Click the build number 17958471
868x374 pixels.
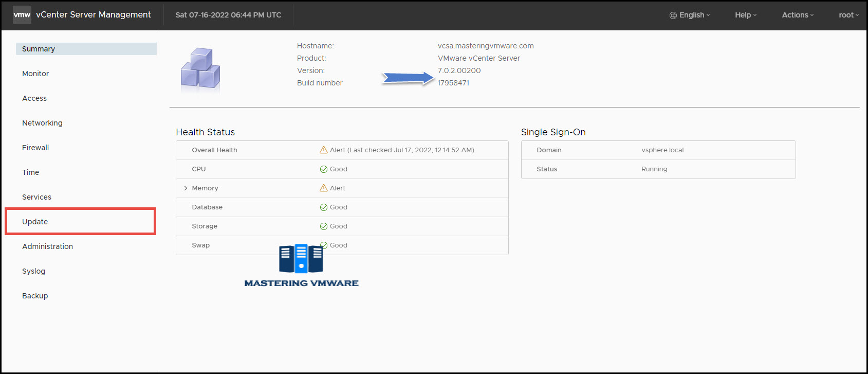(453, 83)
